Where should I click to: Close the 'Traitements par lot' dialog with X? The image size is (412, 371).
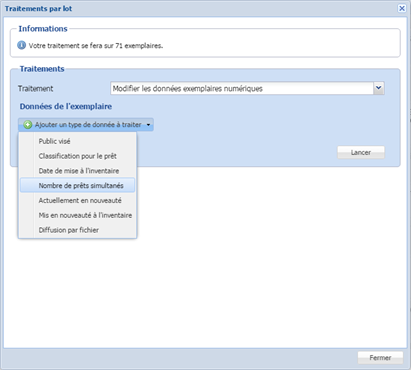point(402,8)
